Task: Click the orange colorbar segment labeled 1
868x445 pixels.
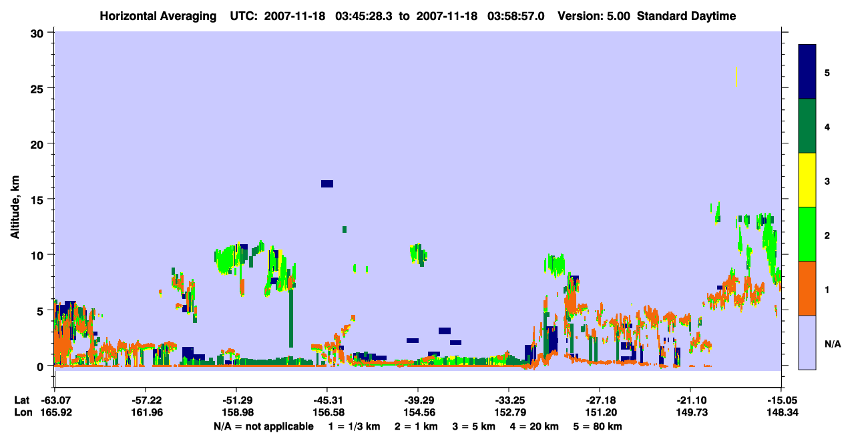Action: pyautogui.click(x=807, y=288)
